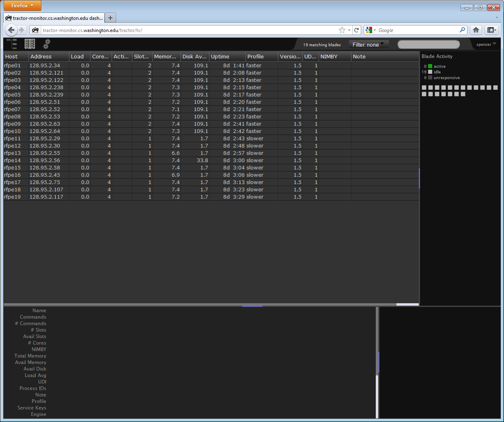Go to the Firefox home page

coord(476,30)
